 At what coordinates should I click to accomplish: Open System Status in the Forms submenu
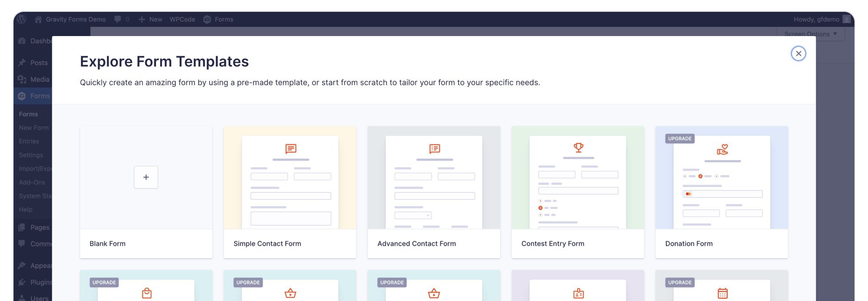click(x=35, y=196)
